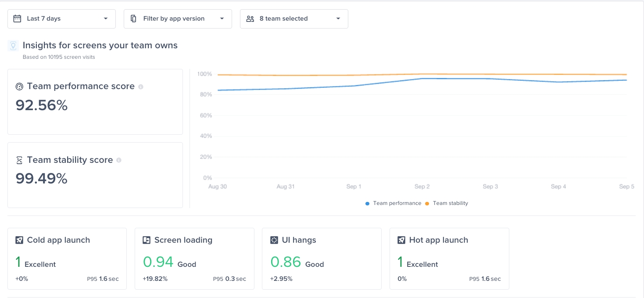Expand the Filter by app version dropdown
This screenshot has height=298, width=644.
point(178,19)
